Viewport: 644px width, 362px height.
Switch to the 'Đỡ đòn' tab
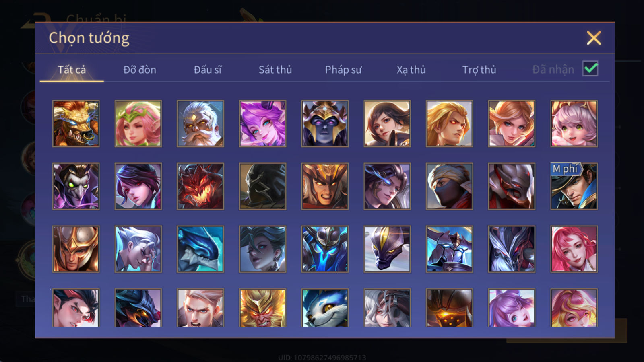point(140,70)
